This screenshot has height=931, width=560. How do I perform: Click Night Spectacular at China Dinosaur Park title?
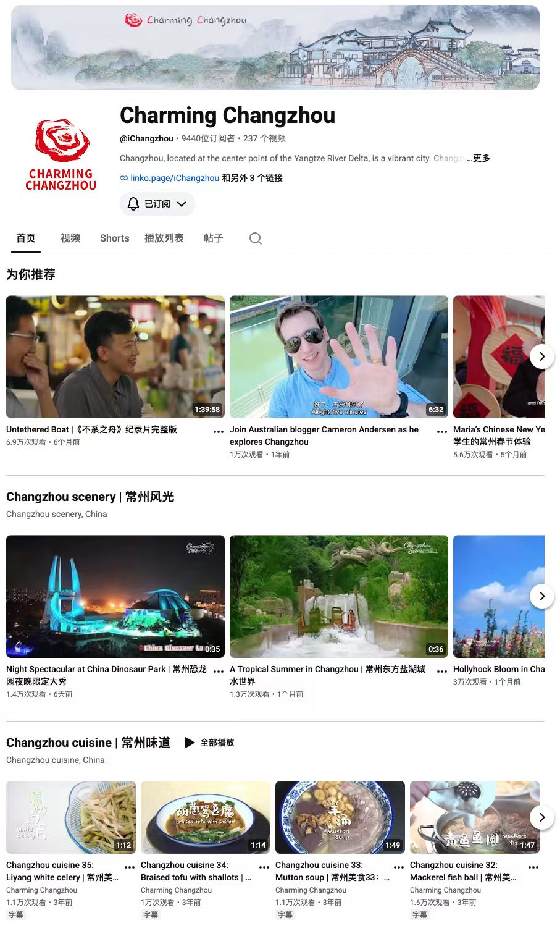106,675
